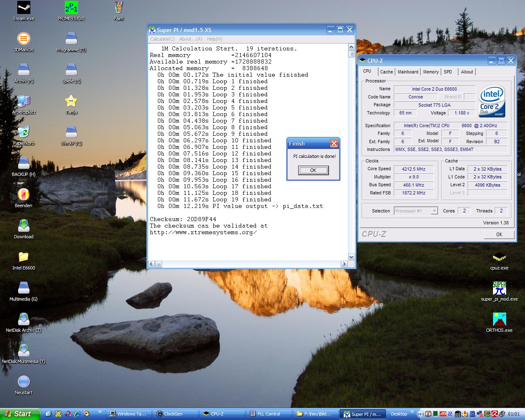Select the Win XP (C) drive icon

[71, 136]
